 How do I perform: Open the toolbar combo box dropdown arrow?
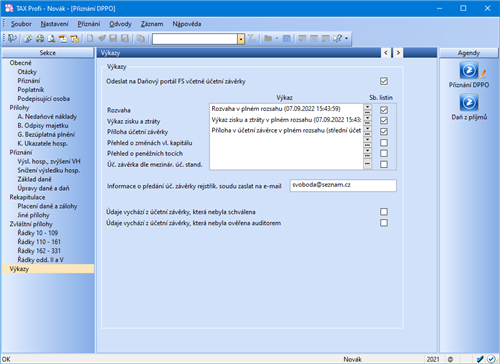pyautogui.click(x=241, y=39)
